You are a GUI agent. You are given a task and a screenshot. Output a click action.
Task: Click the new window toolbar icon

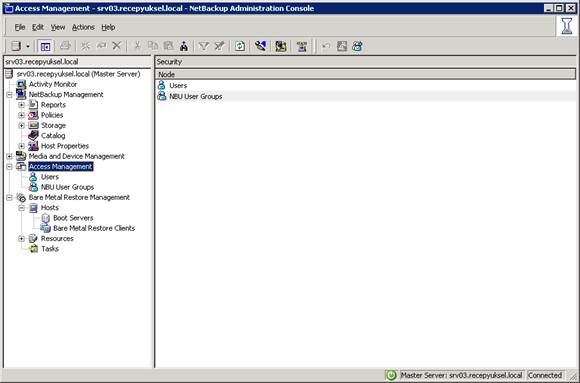click(16, 46)
